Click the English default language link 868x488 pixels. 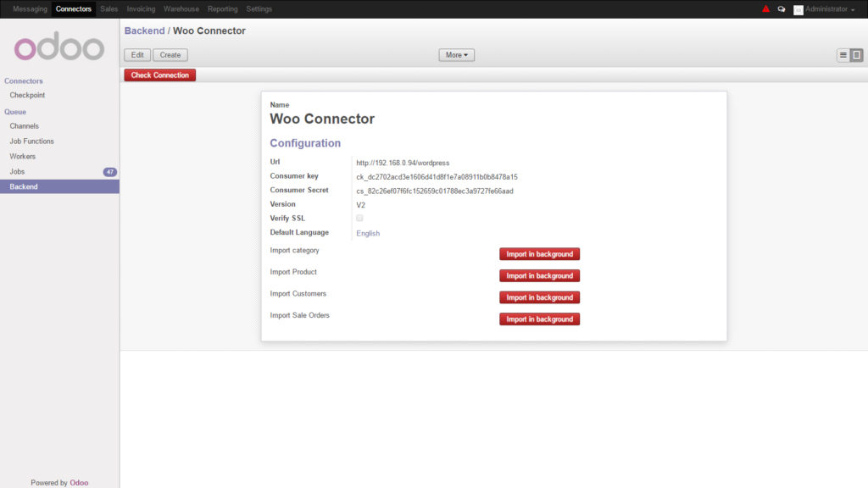point(368,233)
